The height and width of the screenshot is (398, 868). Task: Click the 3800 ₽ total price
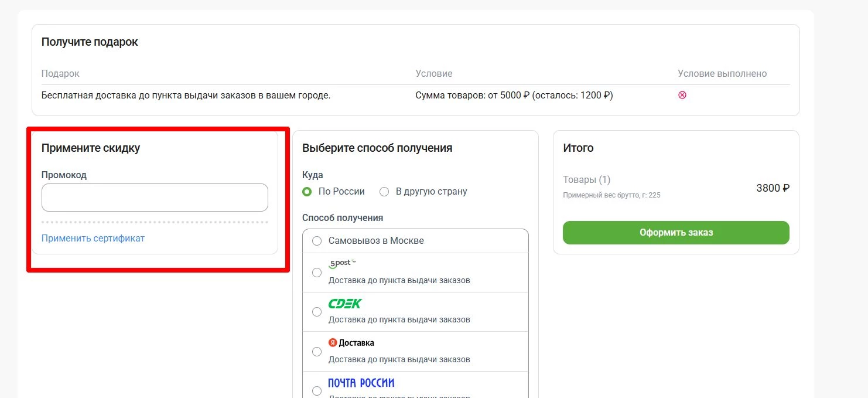(x=773, y=188)
